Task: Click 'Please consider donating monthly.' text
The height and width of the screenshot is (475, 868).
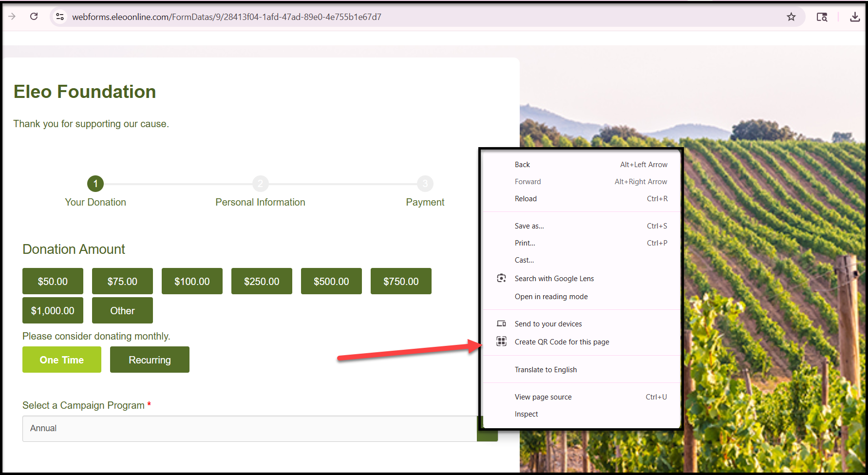Action: point(96,336)
